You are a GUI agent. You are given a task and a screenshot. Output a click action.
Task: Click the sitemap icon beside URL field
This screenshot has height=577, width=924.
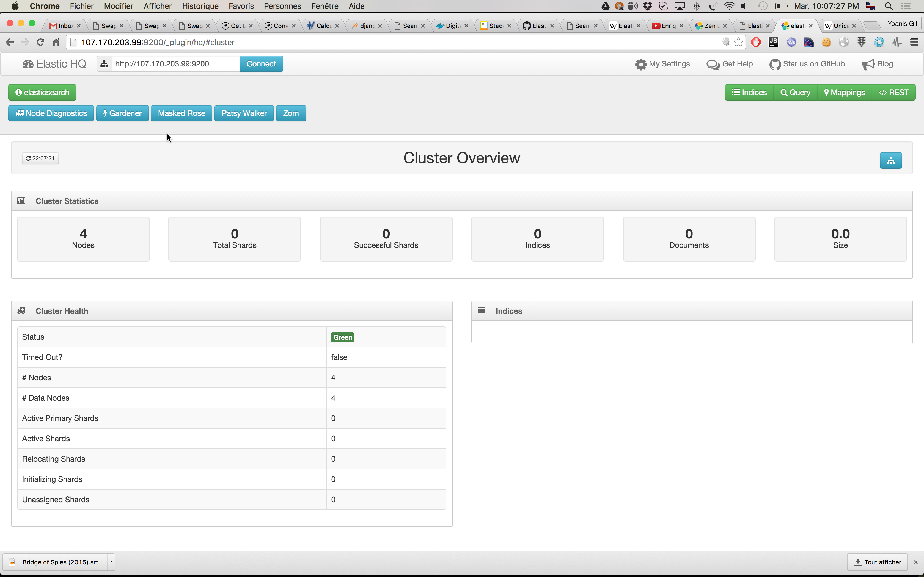(x=104, y=64)
